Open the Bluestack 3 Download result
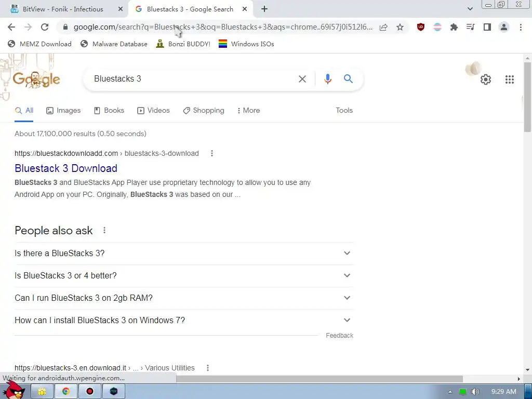This screenshot has height=399, width=532. point(66,168)
